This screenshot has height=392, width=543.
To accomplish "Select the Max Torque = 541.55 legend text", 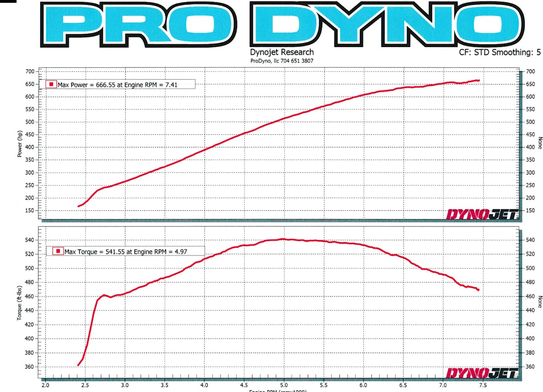I will [x=132, y=251].
